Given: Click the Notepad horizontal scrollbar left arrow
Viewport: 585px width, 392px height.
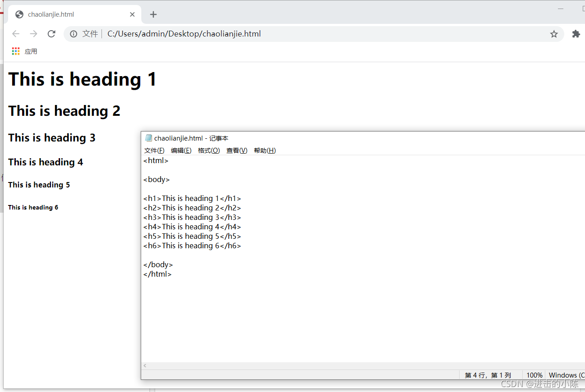Looking at the screenshot, I should pos(145,366).
